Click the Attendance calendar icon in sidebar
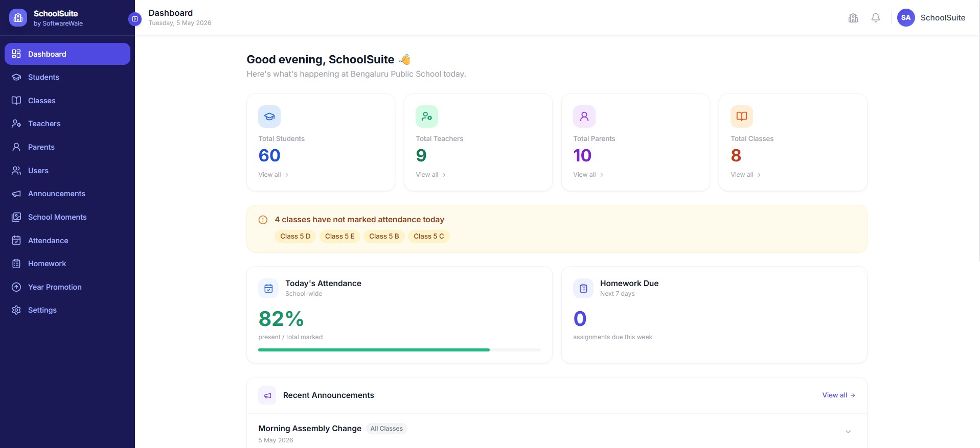Viewport: 980px width, 448px height. [x=16, y=240]
